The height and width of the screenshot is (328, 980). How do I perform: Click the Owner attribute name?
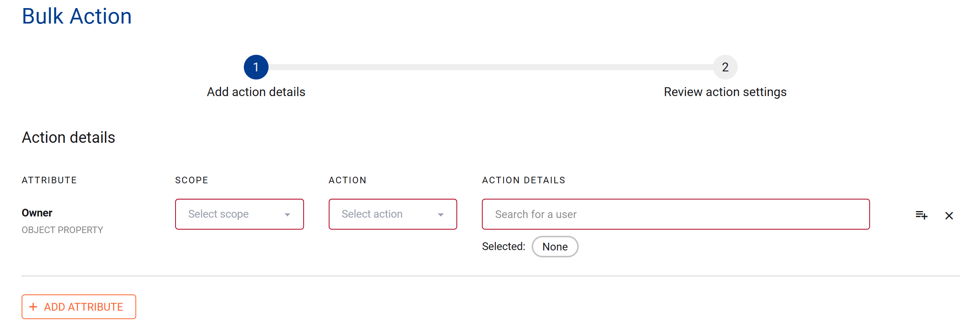[37, 213]
